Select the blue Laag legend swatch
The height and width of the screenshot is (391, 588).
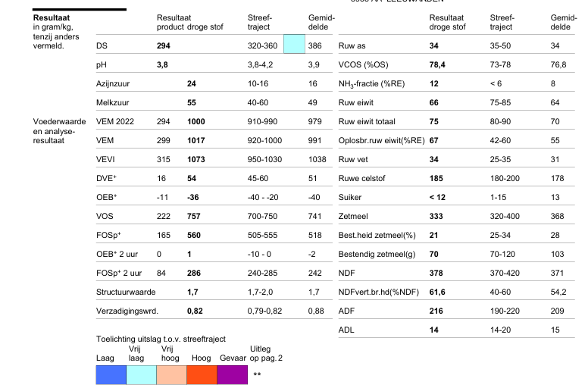pos(111,375)
